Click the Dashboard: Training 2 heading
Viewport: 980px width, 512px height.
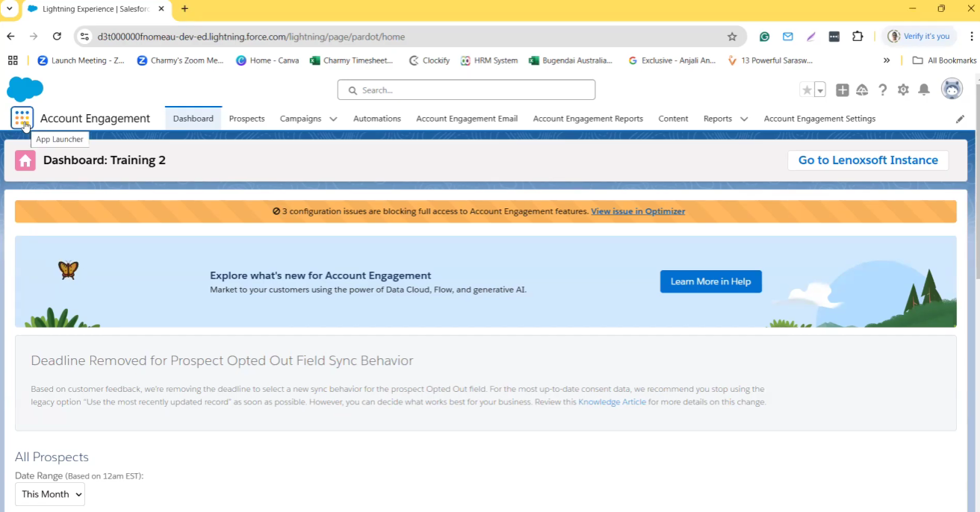[x=105, y=160]
